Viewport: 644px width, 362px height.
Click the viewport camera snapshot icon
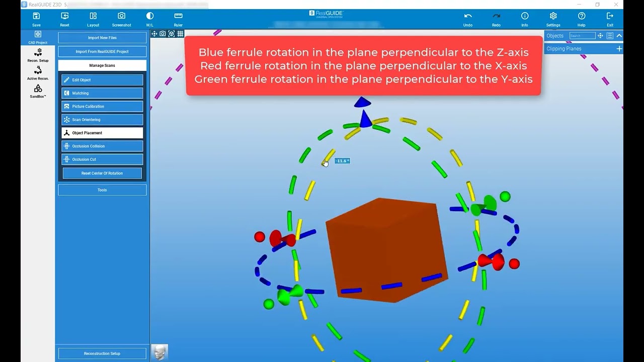click(x=163, y=34)
